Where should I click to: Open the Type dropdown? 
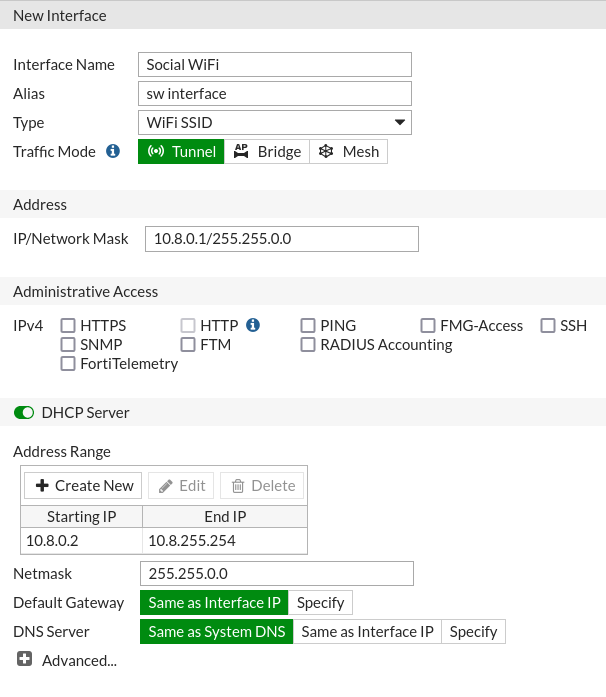click(275, 123)
